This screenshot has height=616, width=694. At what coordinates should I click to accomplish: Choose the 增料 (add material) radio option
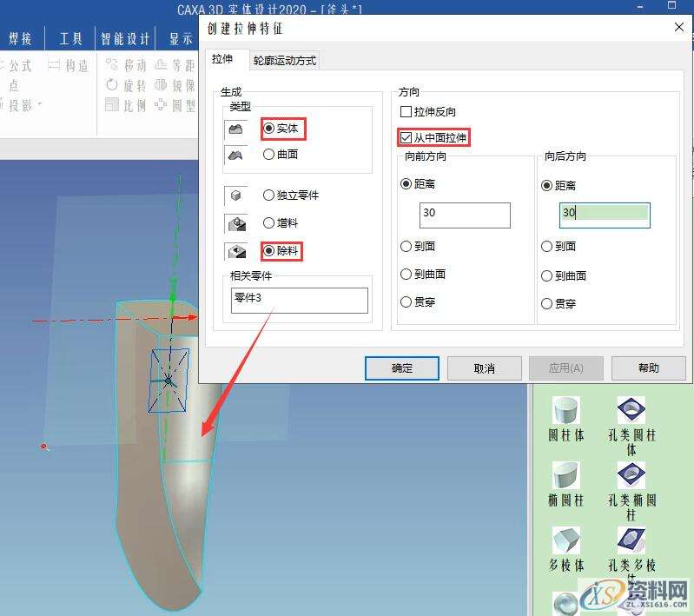(x=268, y=222)
